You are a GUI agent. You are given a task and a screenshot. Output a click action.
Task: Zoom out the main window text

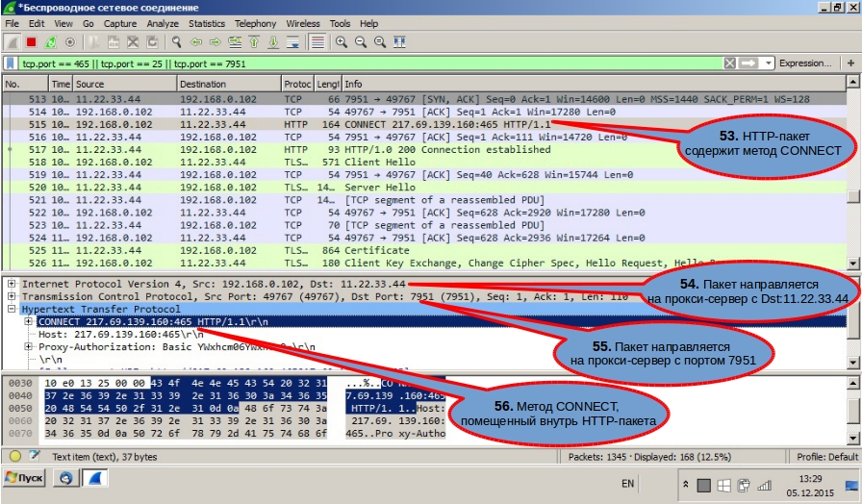pyautogui.click(x=361, y=42)
